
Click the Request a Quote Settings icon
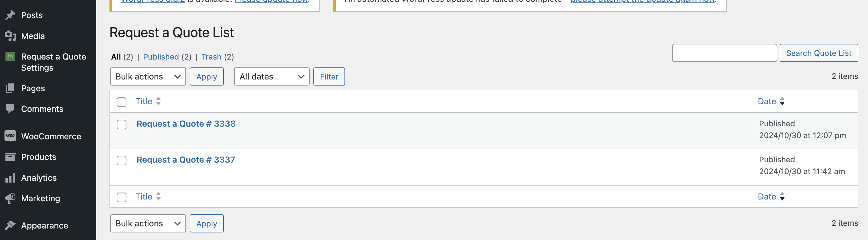click(x=11, y=57)
